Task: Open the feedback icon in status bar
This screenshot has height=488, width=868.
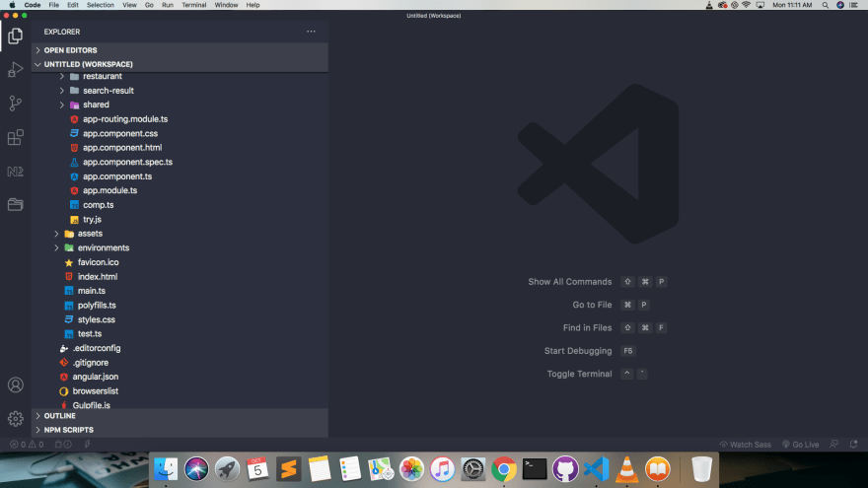Action: point(834,445)
